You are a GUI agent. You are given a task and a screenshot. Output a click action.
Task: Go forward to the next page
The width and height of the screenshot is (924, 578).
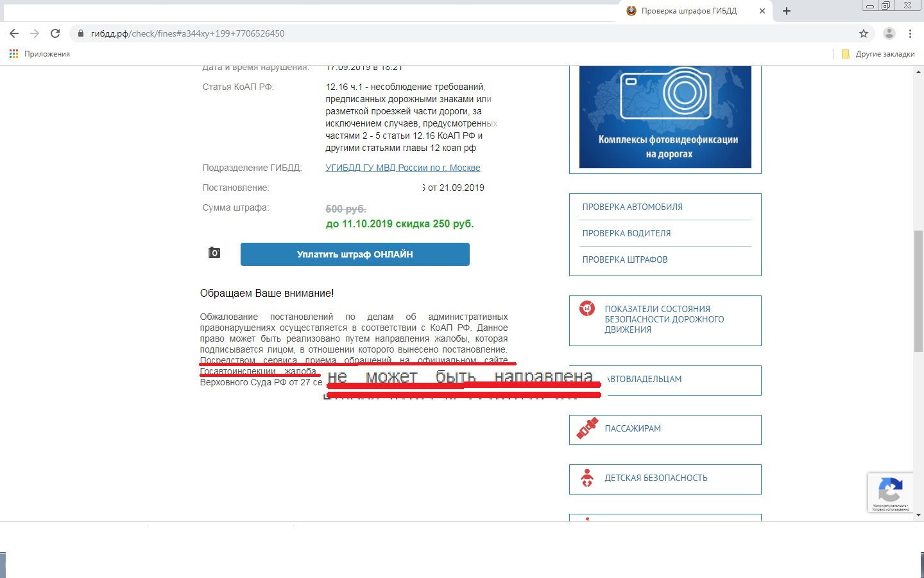35,33
